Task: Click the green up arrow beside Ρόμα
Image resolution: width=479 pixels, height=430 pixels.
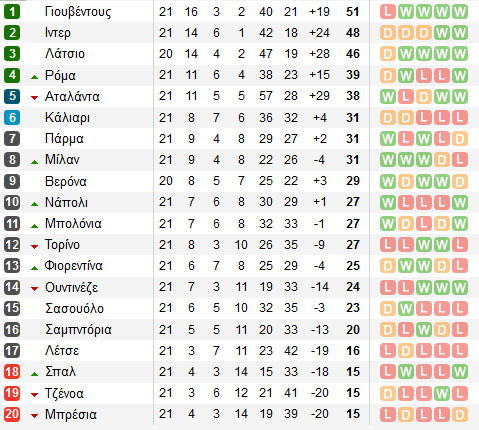Action: point(34,77)
